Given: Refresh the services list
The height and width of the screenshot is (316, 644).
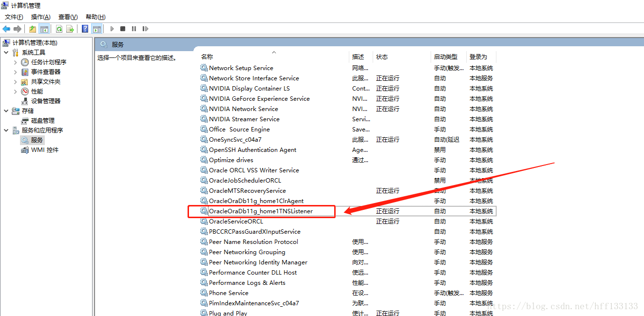Looking at the screenshot, I should pyautogui.click(x=59, y=29).
